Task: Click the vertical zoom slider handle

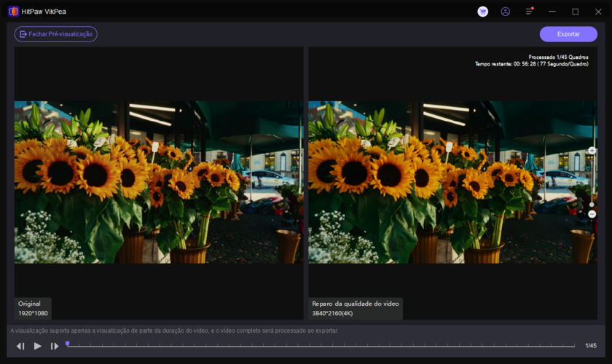Action: pyautogui.click(x=592, y=205)
